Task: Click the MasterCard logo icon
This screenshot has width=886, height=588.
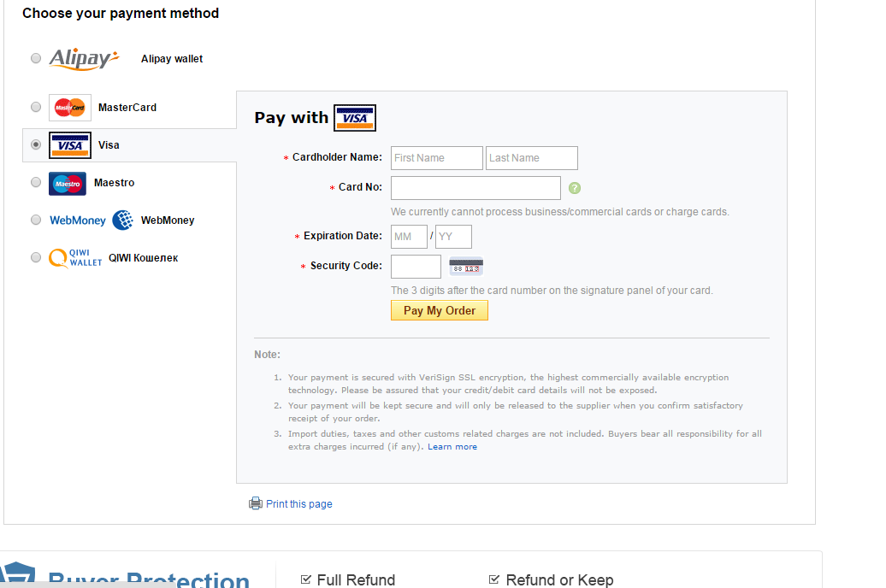Action: point(70,108)
